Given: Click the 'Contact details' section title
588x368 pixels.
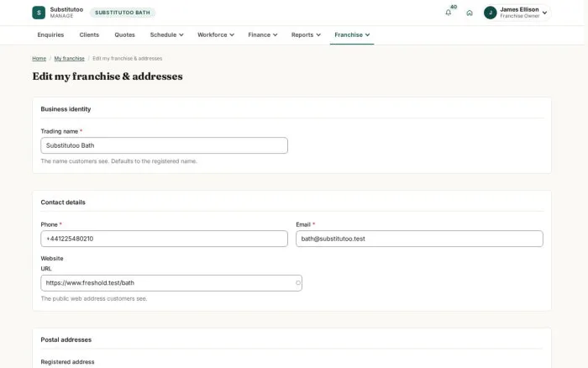Looking at the screenshot, I should pyautogui.click(x=63, y=202).
